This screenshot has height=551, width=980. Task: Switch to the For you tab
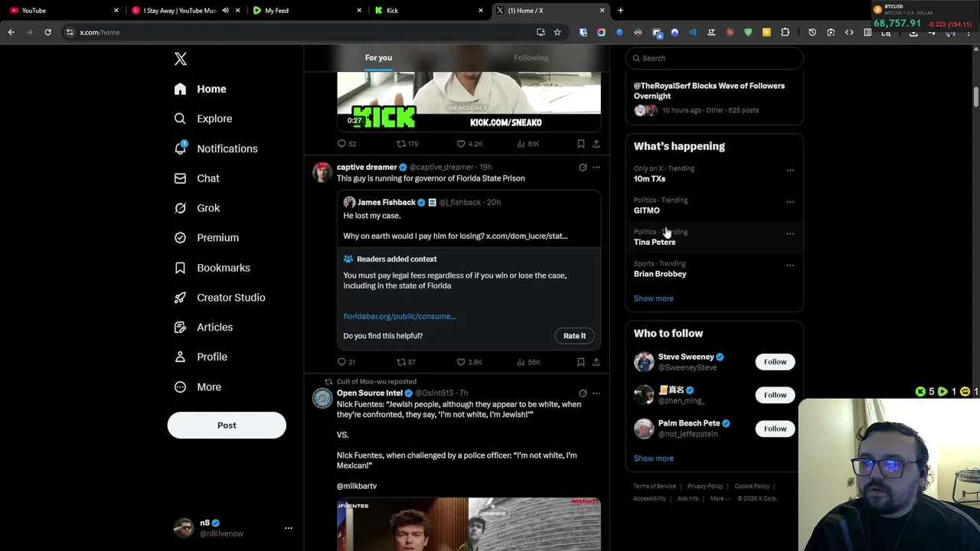[x=378, y=57]
